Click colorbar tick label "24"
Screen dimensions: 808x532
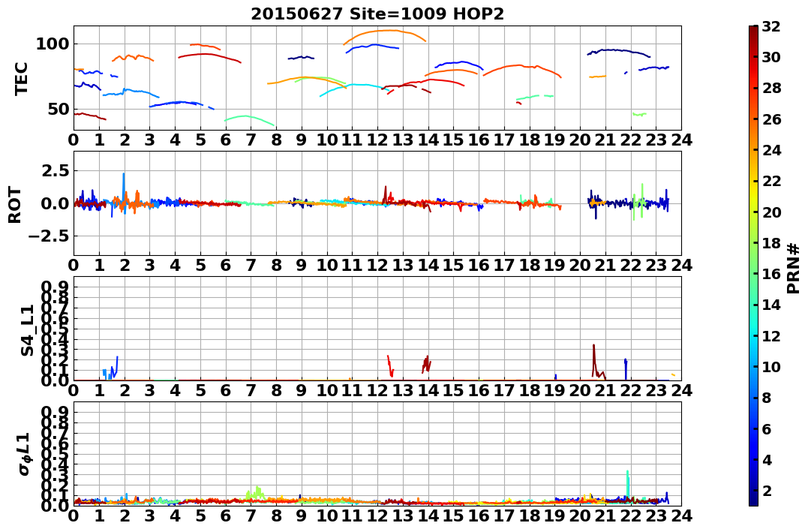771,150
